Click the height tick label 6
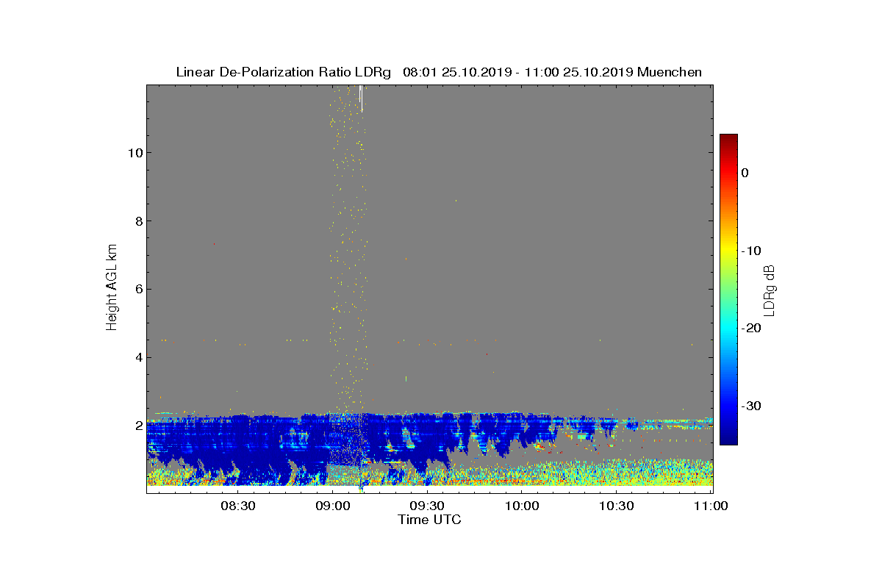882x588 pixels. coord(137,290)
